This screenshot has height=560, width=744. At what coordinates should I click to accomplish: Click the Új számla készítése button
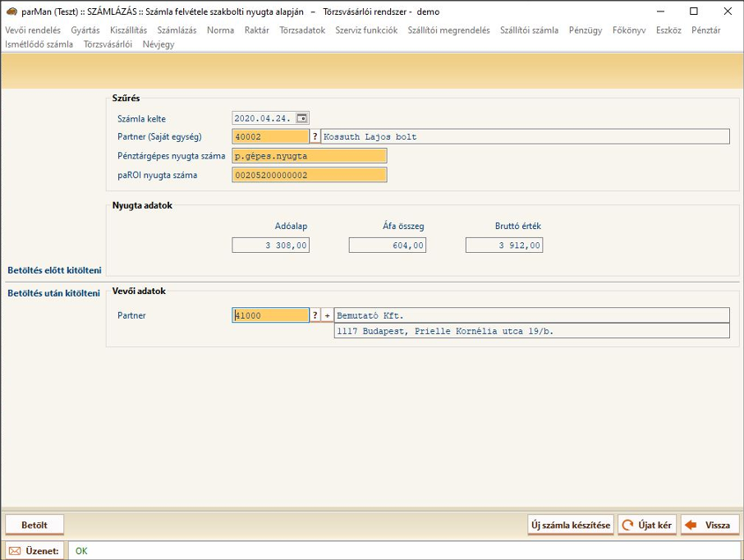point(571,525)
